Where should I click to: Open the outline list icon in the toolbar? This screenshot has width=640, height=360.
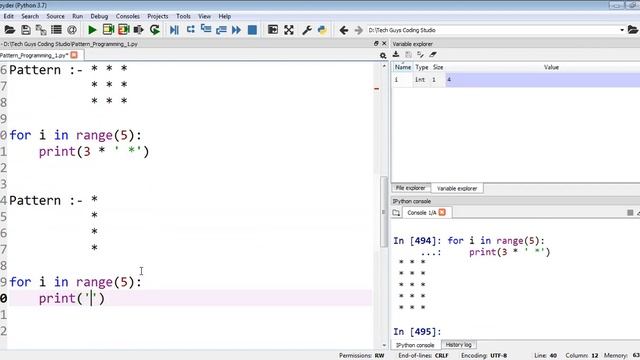coord(56,30)
